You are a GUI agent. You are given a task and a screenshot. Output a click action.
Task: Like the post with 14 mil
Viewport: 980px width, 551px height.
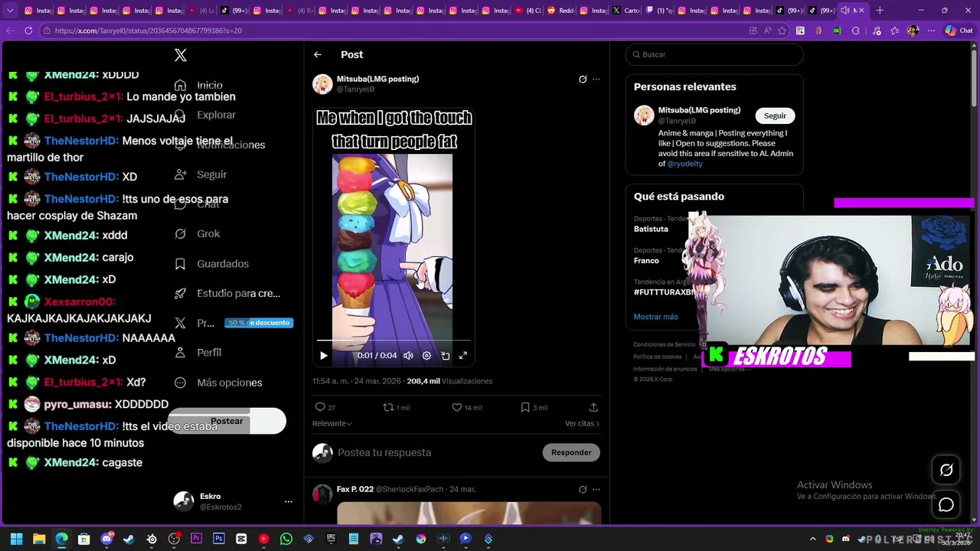click(467, 407)
